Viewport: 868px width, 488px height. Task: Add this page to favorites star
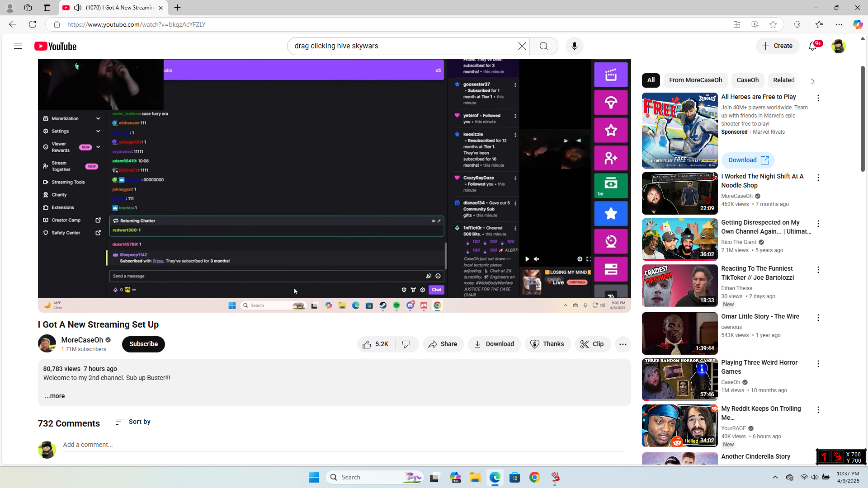(x=773, y=24)
